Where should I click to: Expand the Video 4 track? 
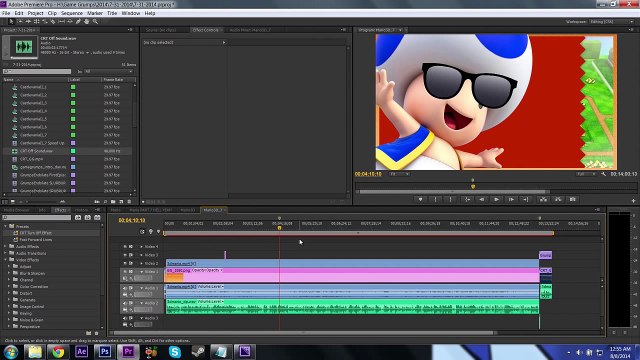tap(142, 247)
